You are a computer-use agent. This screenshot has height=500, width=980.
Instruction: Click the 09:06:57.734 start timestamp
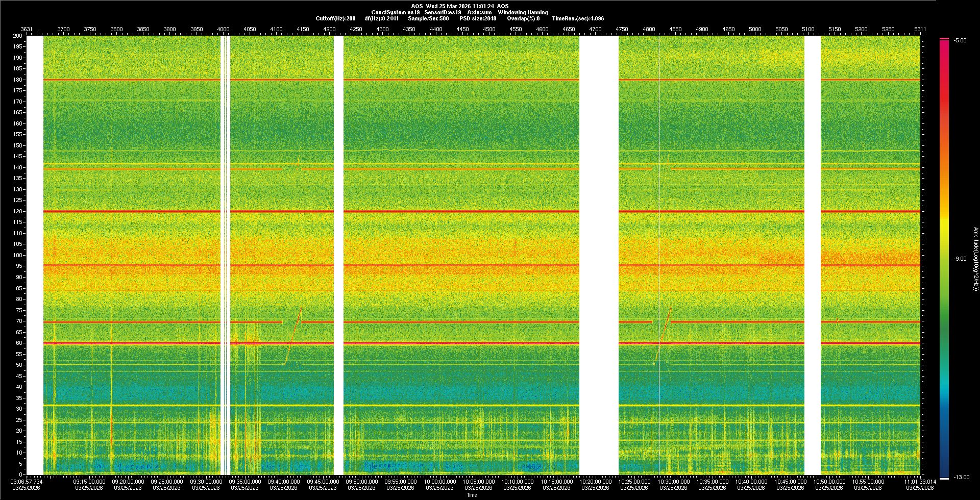click(x=27, y=481)
